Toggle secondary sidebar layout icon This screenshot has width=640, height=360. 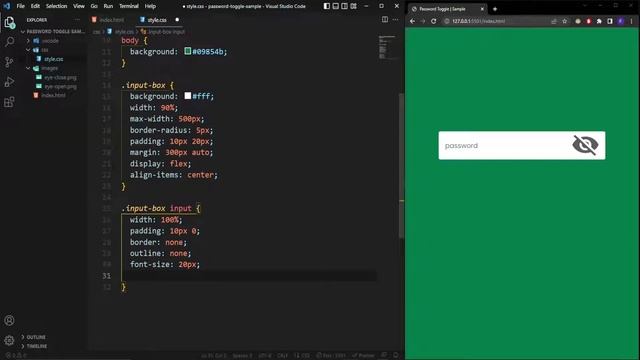coord(344,6)
